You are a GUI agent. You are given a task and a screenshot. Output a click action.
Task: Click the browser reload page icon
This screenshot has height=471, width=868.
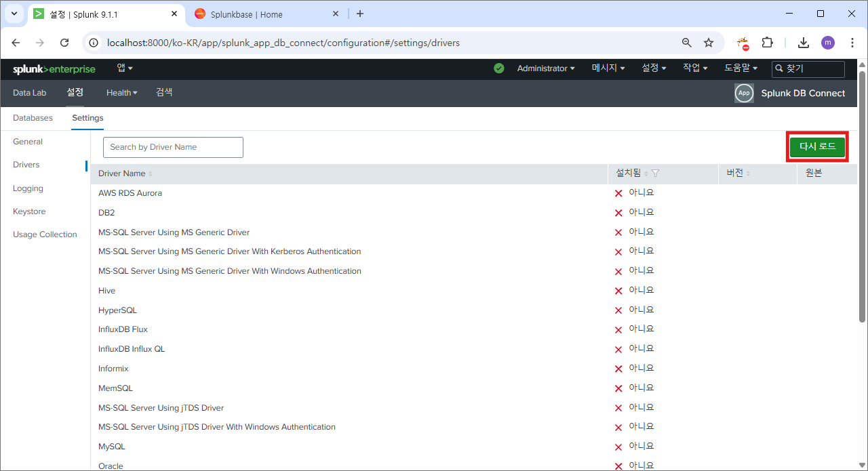(x=64, y=43)
